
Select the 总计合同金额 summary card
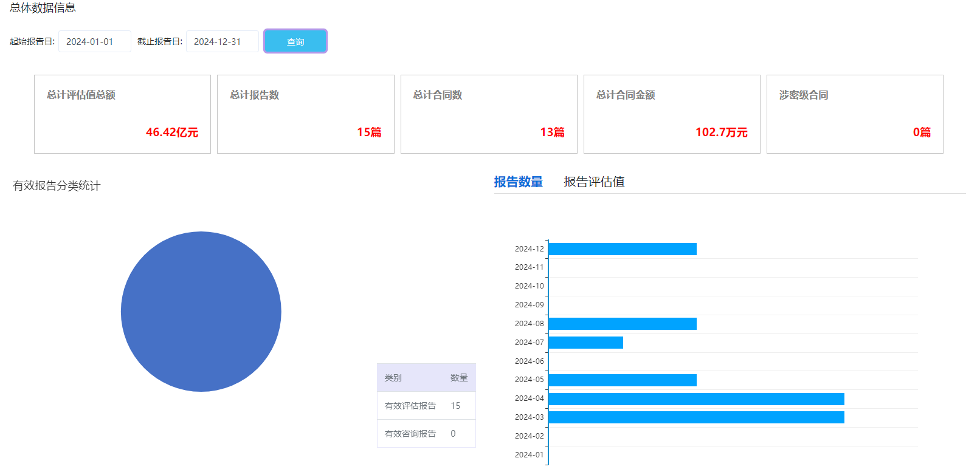672,114
